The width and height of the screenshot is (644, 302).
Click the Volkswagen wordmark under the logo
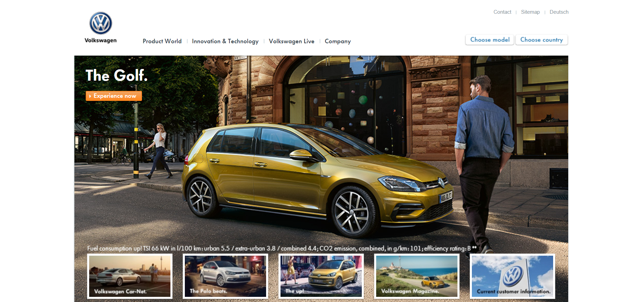pyautogui.click(x=100, y=40)
